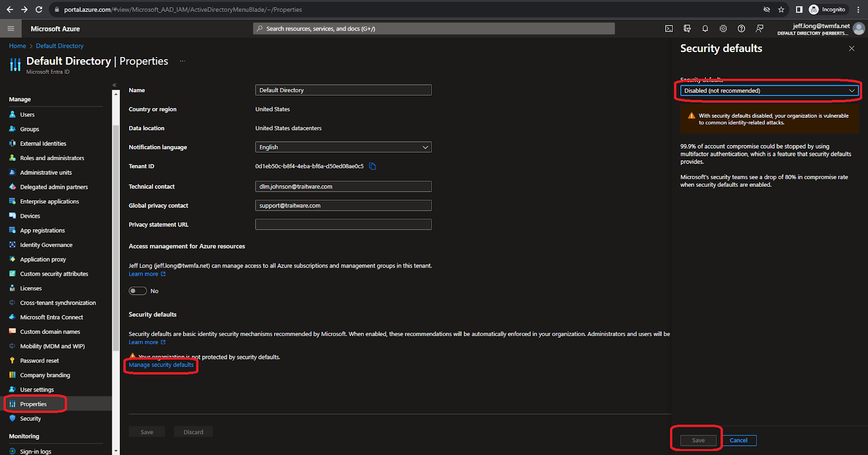Click the left menu vertical scrollbar
Screen dimensions: 868x455
tap(116, 238)
